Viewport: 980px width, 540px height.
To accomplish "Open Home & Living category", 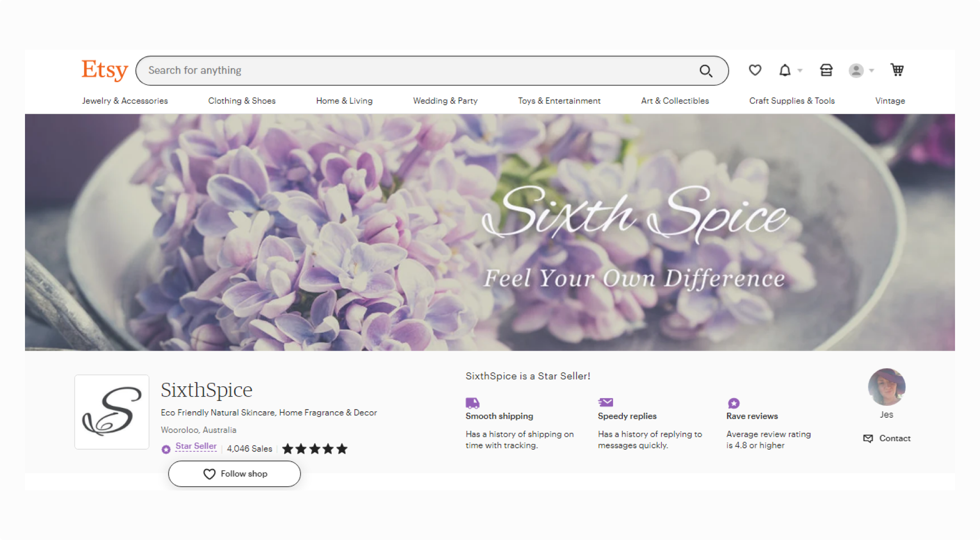I will (x=344, y=101).
